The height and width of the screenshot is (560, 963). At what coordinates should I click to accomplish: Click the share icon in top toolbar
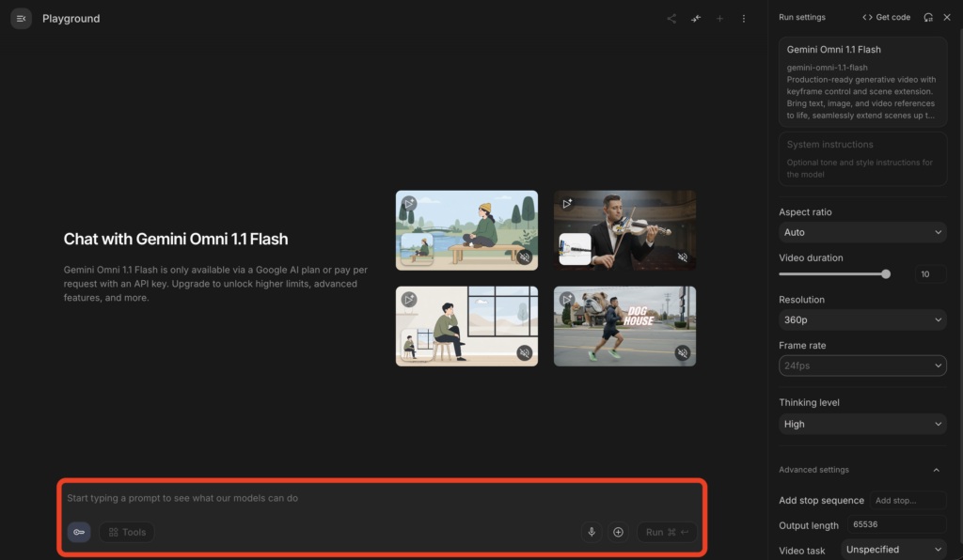(671, 19)
